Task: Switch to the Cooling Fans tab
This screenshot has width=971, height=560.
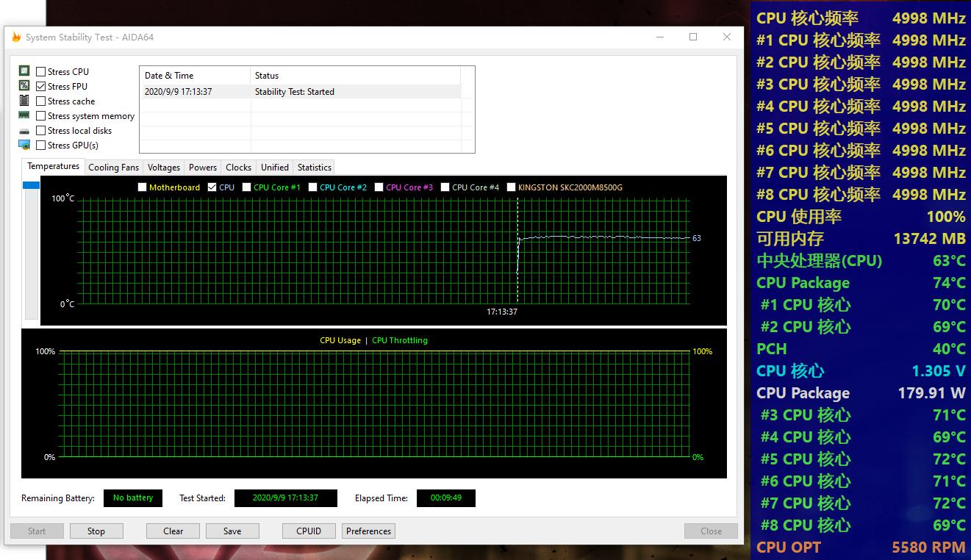Action: click(x=113, y=168)
